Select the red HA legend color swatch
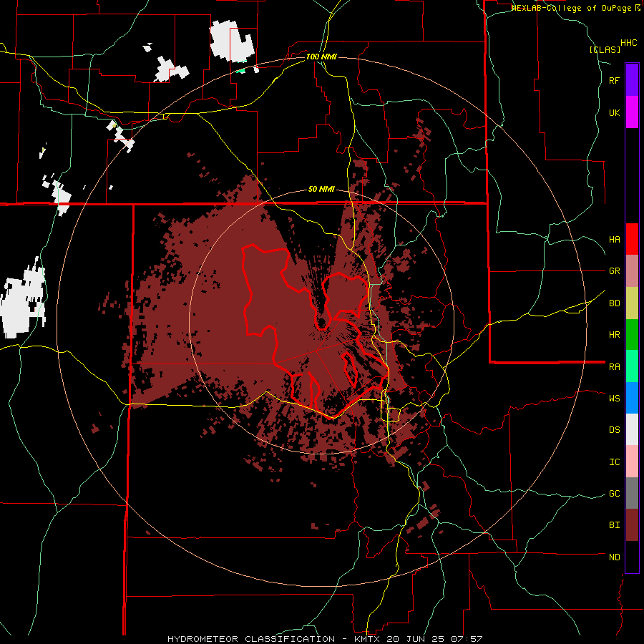 (632, 239)
